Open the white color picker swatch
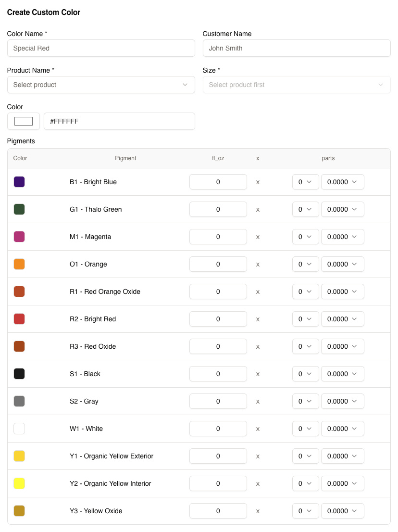This screenshot has height=532, width=398. click(24, 121)
